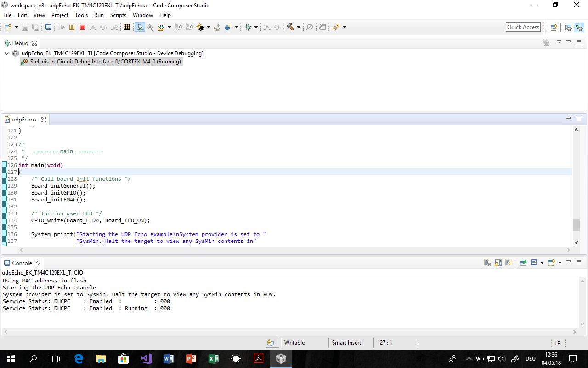This screenshot has height=368, width=588.
Task: Click the Open Console icon
Action: (552, 263)
